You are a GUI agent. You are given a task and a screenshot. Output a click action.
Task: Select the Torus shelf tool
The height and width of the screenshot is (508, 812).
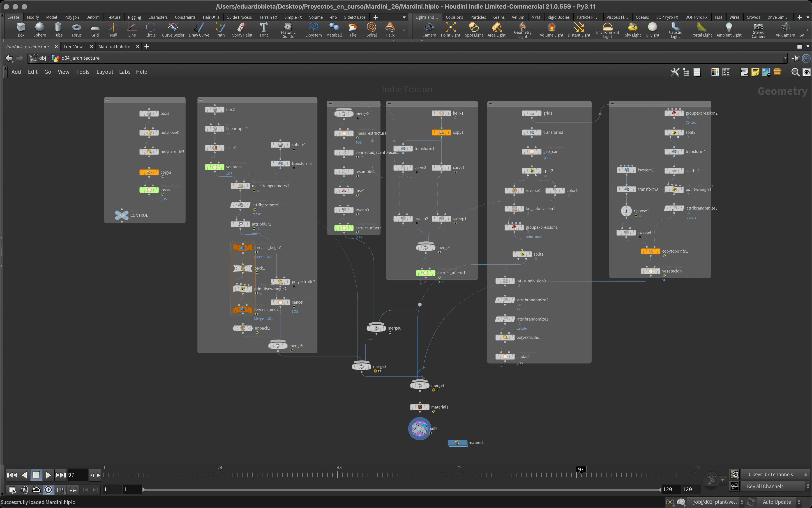pyautogui.click(x=76, y=30)
